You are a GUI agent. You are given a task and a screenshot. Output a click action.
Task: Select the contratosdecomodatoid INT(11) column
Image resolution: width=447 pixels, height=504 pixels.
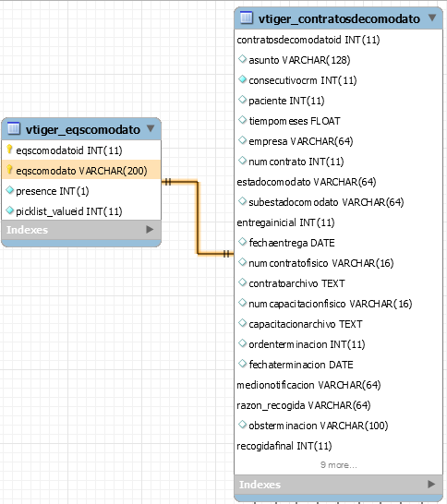(308, 40)
